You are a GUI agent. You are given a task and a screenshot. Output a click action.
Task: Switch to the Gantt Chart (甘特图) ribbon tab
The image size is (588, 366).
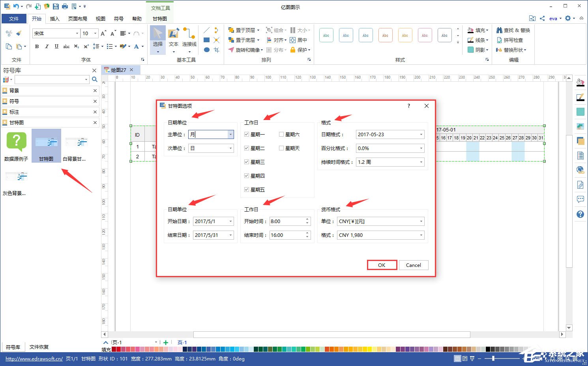159,19
